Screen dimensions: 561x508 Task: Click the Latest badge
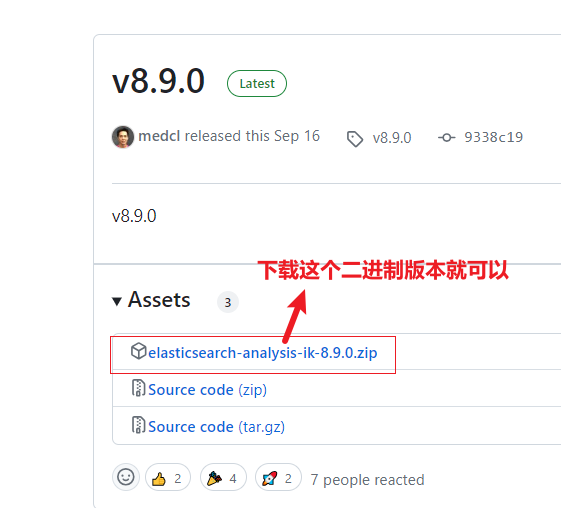[x=257, y=83]
